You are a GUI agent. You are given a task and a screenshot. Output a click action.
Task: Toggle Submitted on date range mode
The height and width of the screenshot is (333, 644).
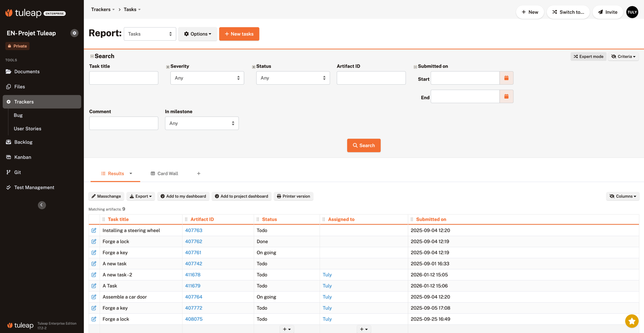point(415,67)
